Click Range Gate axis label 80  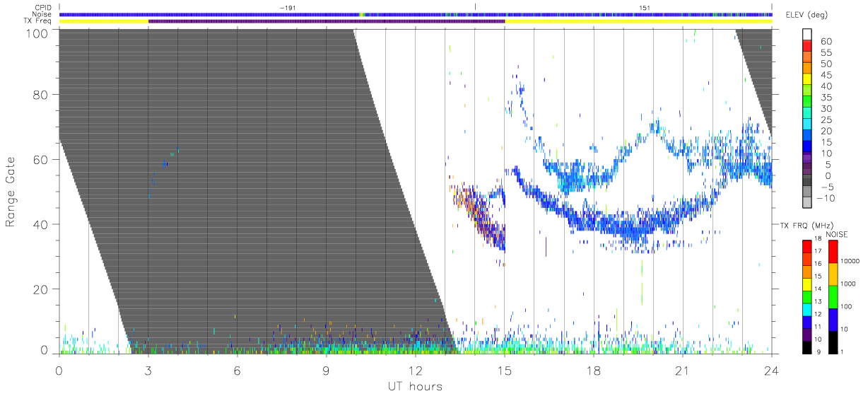point(41,94)
